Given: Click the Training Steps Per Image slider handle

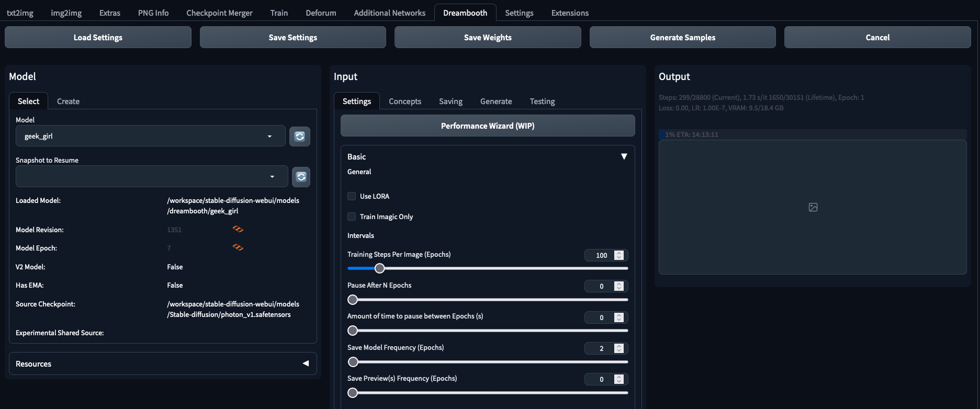Looking at the screenshot, I should click(x=380, y=268).
